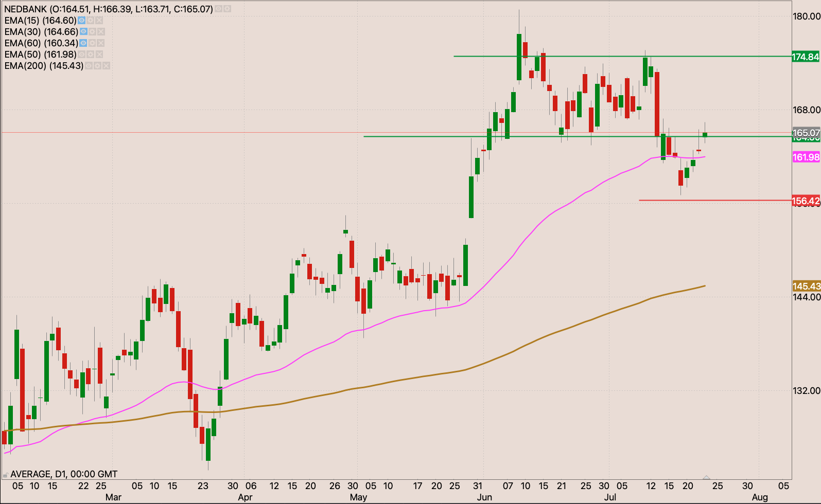Toggle visibility of the EMA(30) indicator

point(83,32)
